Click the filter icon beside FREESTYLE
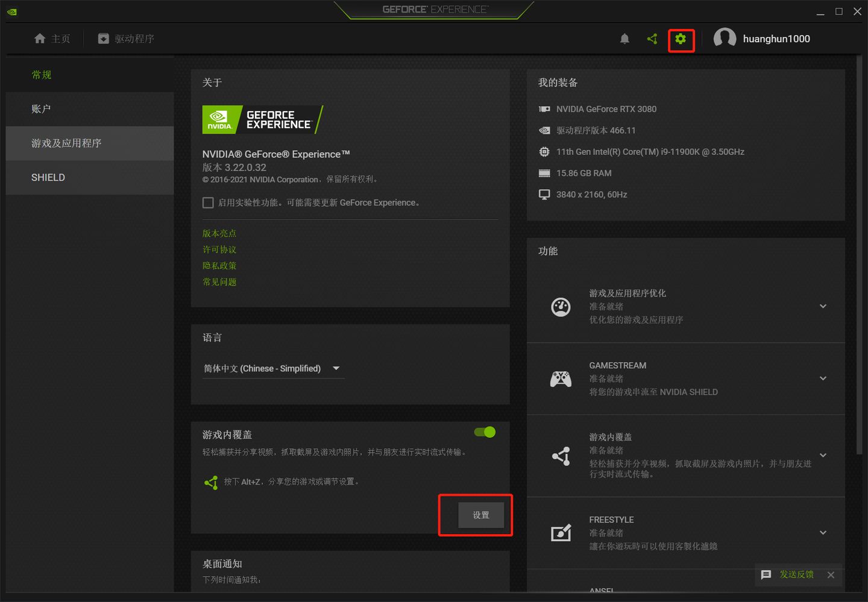 561,533
